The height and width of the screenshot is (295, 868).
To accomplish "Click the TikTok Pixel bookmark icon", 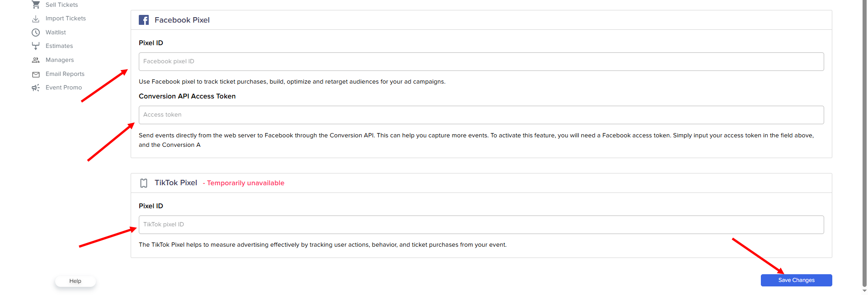I will click(144, 183).
